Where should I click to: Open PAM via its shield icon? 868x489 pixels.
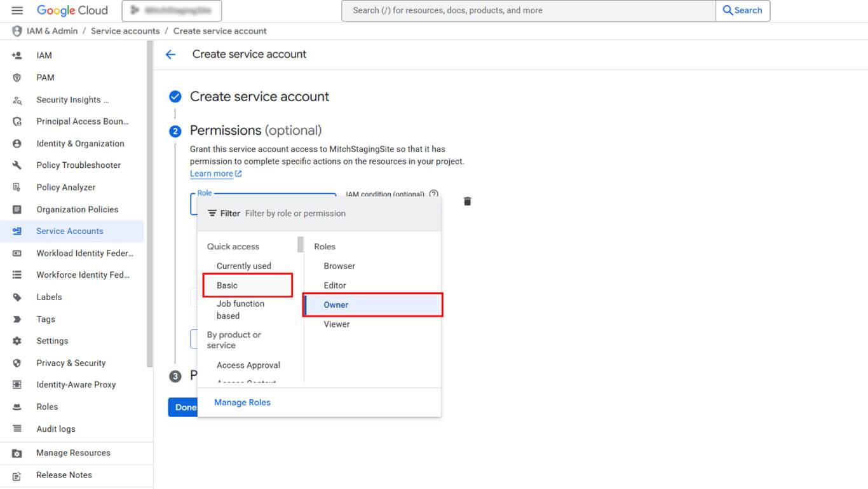coord(17,78)
